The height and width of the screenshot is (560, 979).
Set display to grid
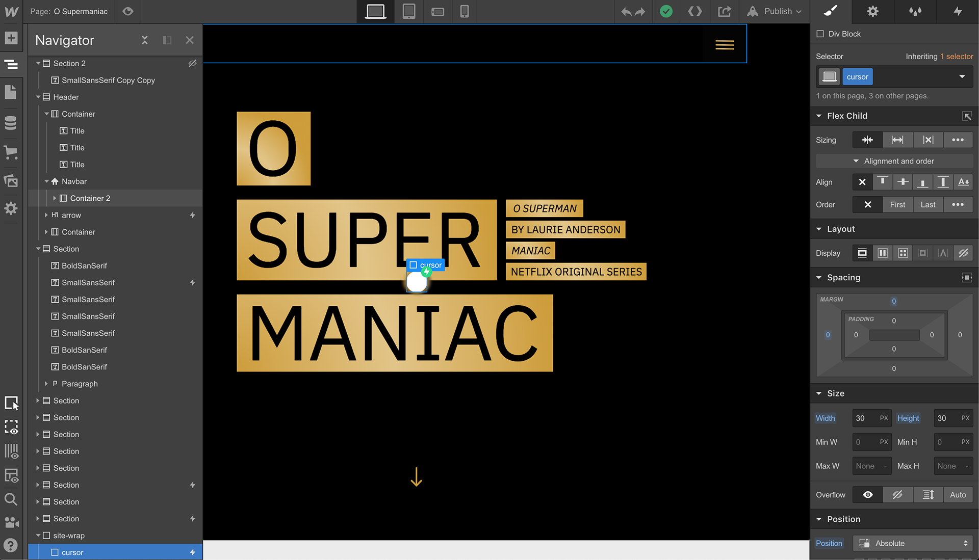coord(903,253)
